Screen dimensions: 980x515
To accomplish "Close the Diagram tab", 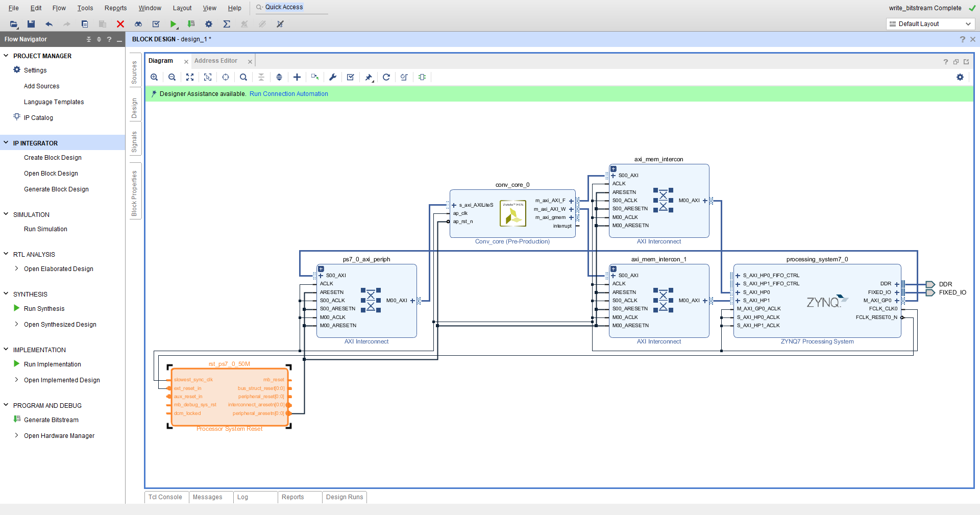I will [x=186, y=62].
